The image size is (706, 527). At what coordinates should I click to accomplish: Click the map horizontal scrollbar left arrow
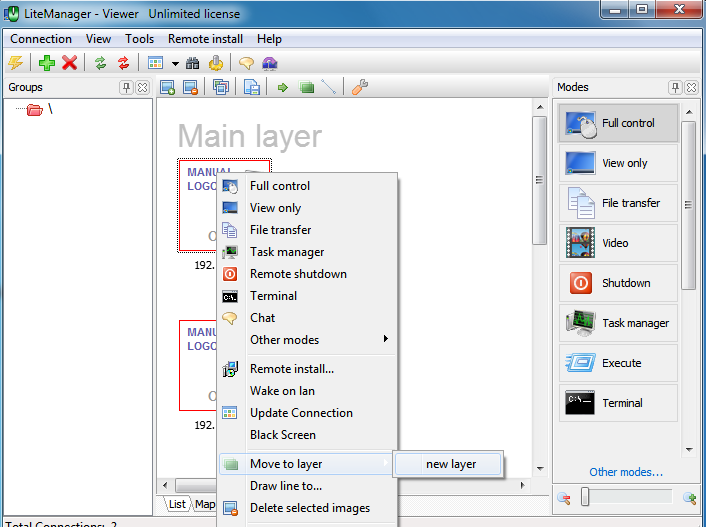pyautogui.click(x=165, y=486)
